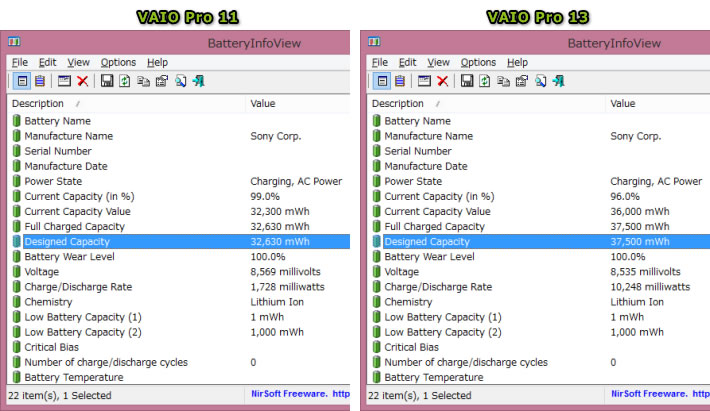Click 1,728 milliwatts charge rate value
The height and width of the screenshot is (411, 710).
pos(288,287)
